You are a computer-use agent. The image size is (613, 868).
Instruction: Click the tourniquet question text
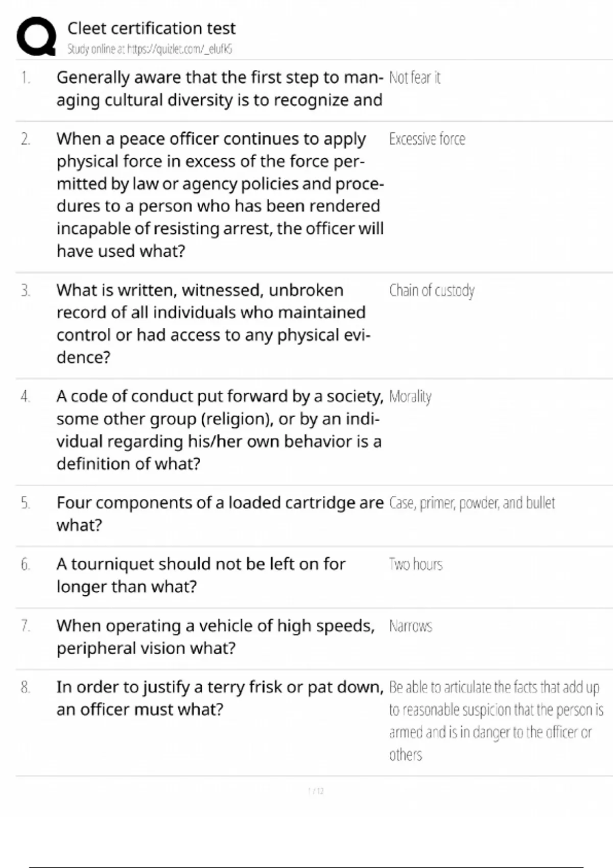coord(201,575)
